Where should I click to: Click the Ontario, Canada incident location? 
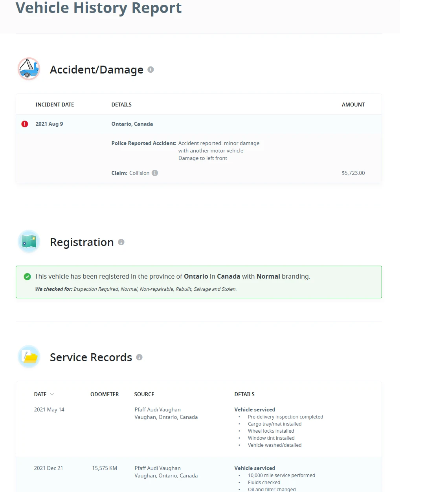click(x=132, y=124)
